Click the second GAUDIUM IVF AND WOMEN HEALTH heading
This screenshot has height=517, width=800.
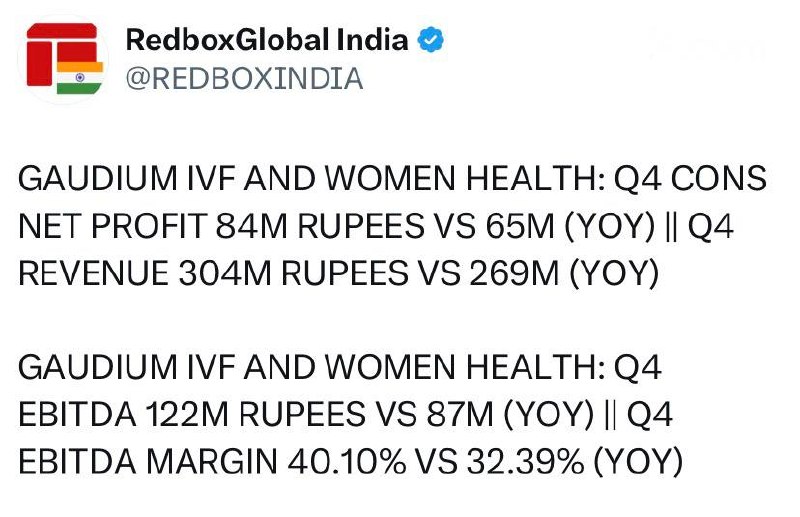pos(311,367)
